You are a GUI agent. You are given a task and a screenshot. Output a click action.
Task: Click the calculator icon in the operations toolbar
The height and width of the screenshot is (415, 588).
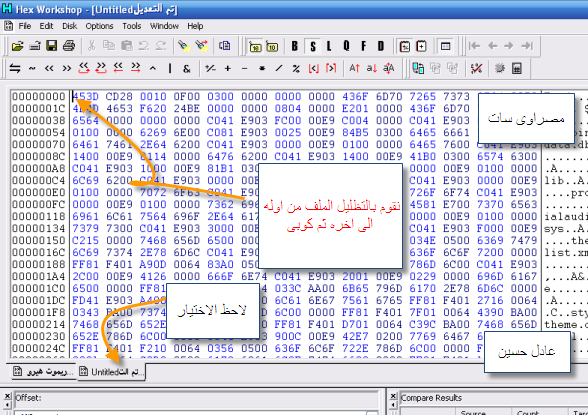click(x=517, y=69)
